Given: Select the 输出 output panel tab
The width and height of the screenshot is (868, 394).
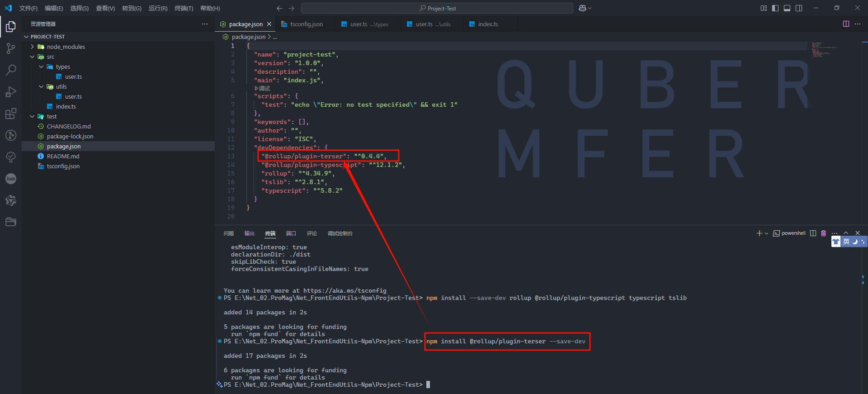Looking at the screenshot, I should click(250, 233).
